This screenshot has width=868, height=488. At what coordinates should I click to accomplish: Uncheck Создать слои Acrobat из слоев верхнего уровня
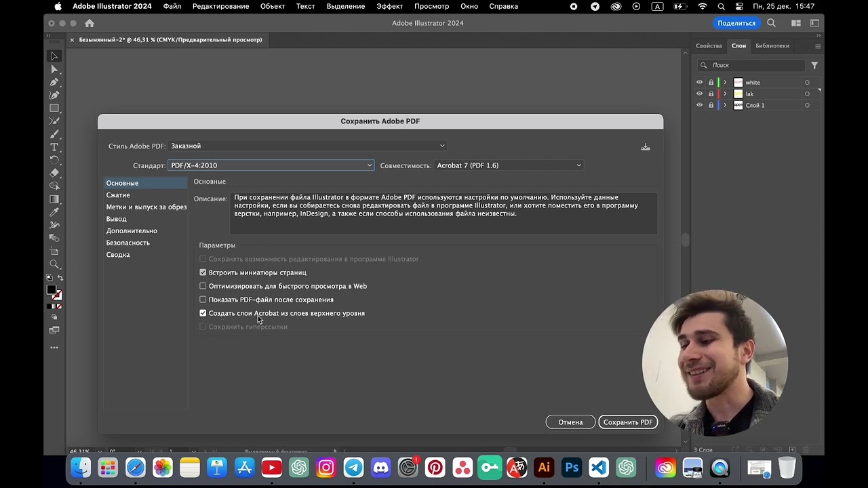click(x=203, y=313)
